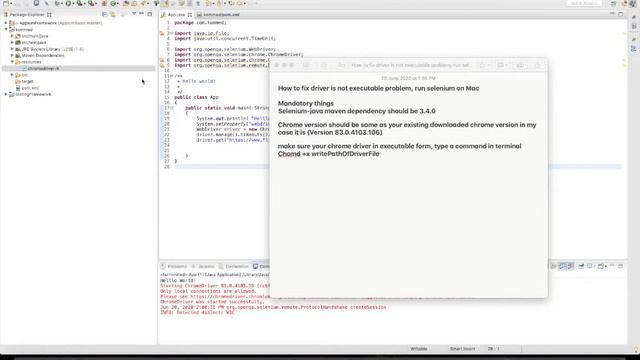
Task: Click the Open Console dropdown icon
Action: pyautogui.click(x=601, y=266)
